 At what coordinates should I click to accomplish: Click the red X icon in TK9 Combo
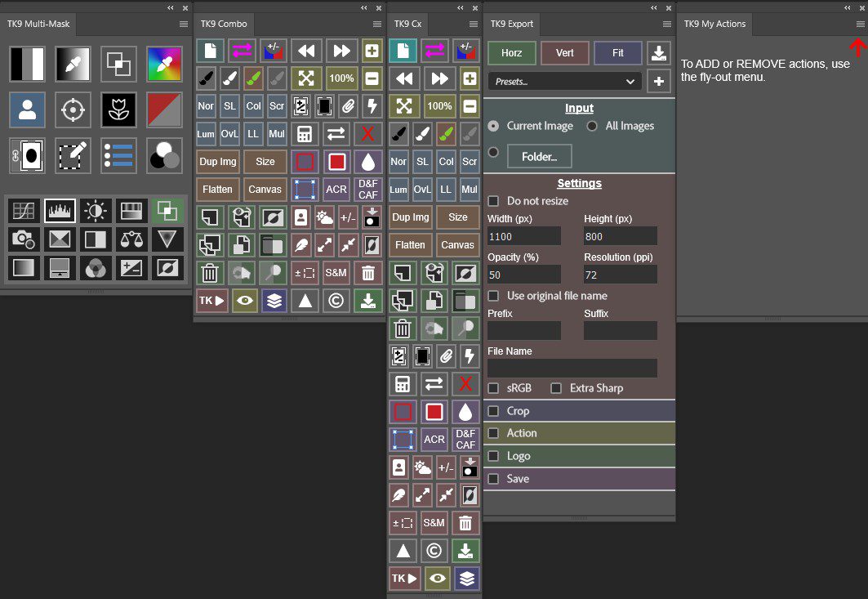pyautogui.click(x=367, y=133)
